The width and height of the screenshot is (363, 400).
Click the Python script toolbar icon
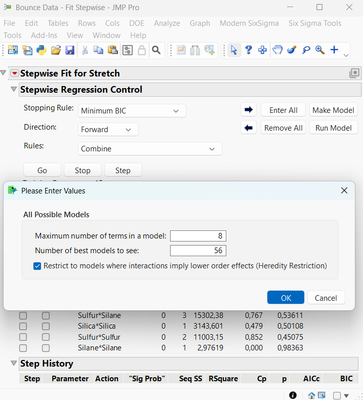pos(41,50)
